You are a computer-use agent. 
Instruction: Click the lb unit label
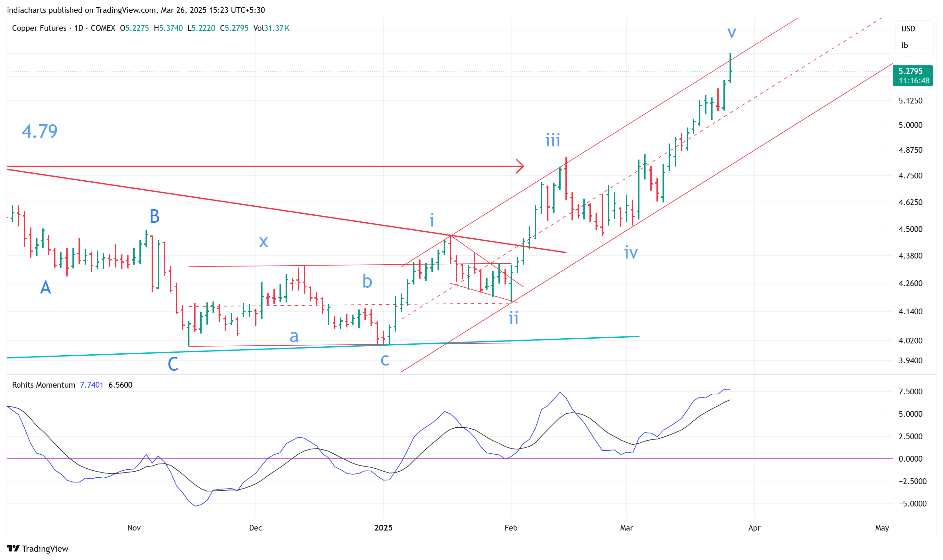[x=905, y=45]
